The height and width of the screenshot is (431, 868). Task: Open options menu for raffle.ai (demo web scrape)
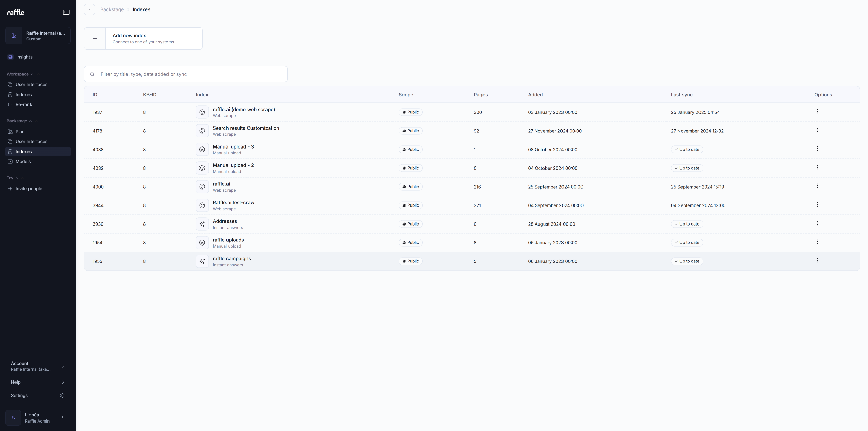(817, 112)
